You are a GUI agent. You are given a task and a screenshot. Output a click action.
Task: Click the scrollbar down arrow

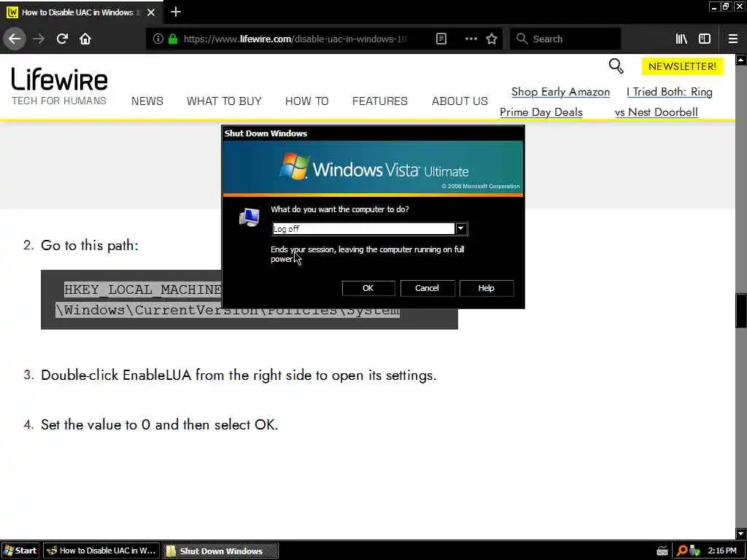741,533
